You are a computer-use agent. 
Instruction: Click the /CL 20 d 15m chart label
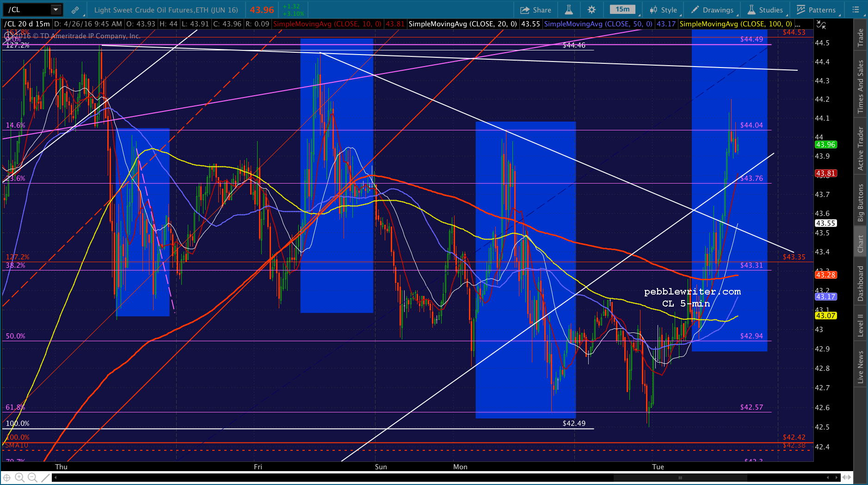(27, 24)
